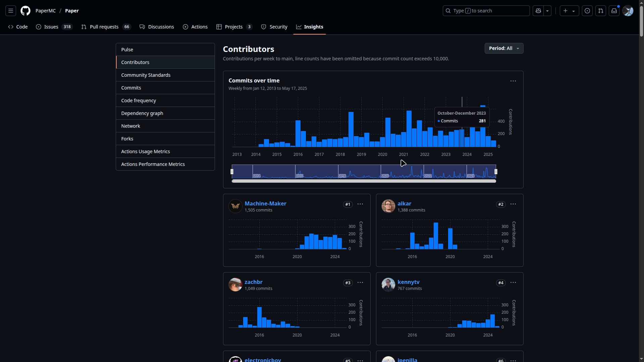
Task: Open the aikar profile link
Action: point(404,203)
